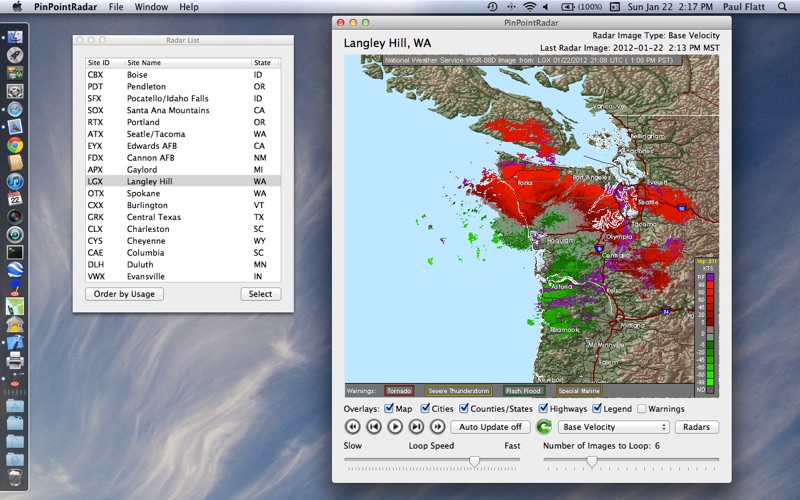The width and height of the screenshot is (800, 500).
Task: Open Launchpad rocket icon in dock
Action: tap(15, 55)
